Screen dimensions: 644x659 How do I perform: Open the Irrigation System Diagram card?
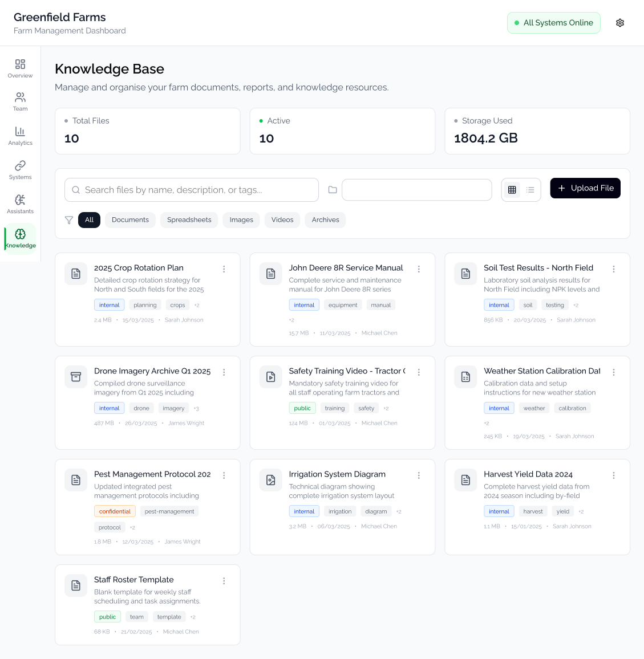(337, 474)
